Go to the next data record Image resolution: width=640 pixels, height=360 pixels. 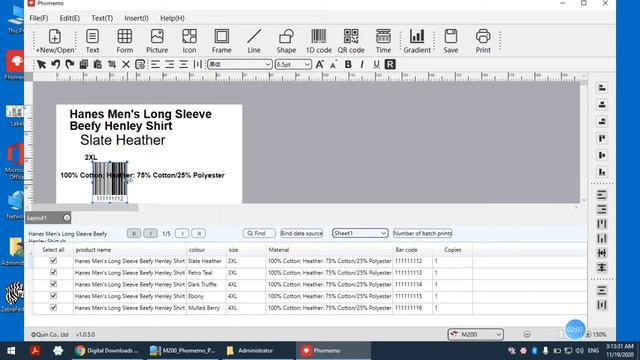point(182,233)
